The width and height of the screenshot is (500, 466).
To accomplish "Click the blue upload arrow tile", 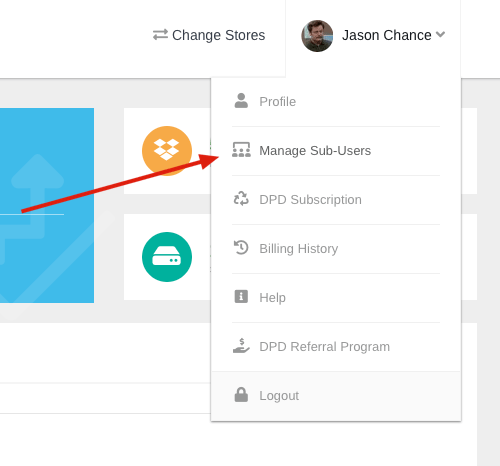I will coord(47,205).
